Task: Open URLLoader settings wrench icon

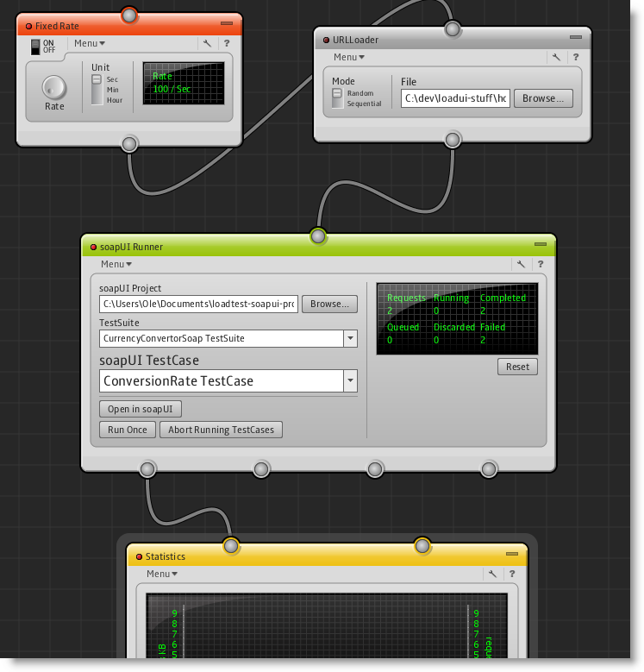Action: click(556, 57)
